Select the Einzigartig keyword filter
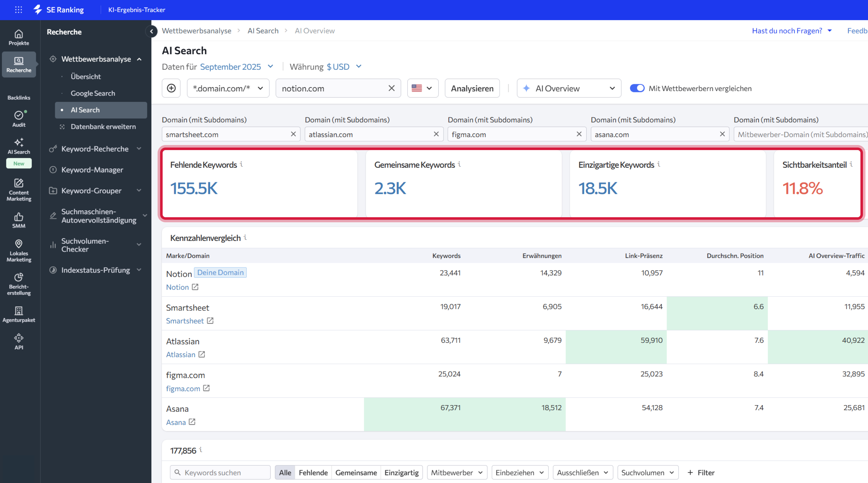868x483 pixels. (x=401, y=473)
